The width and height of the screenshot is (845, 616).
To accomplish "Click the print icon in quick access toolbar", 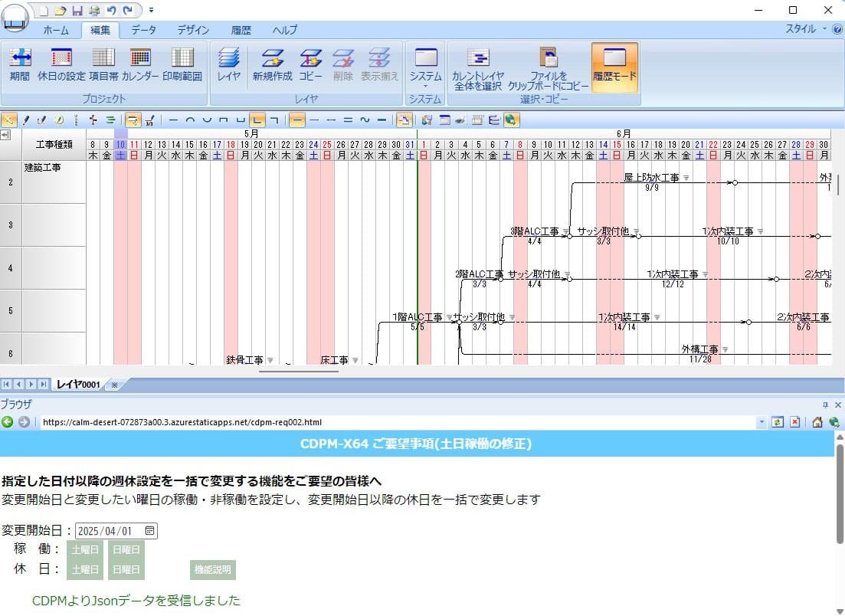I will tap(94, 10).
